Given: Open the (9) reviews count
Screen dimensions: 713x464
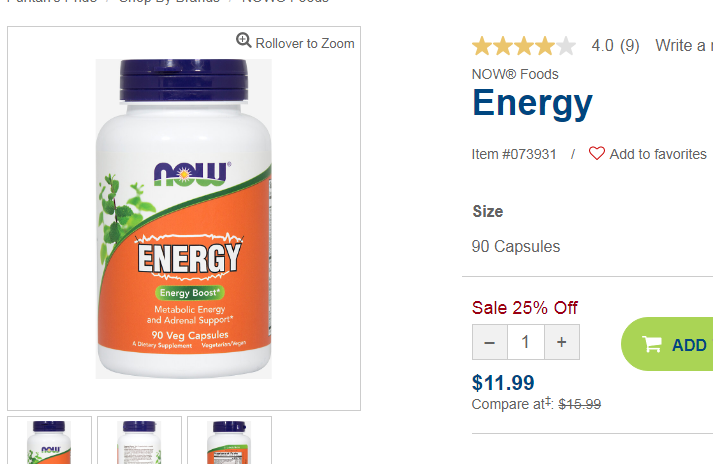Looking at the screenshot, I should (630, 45).
